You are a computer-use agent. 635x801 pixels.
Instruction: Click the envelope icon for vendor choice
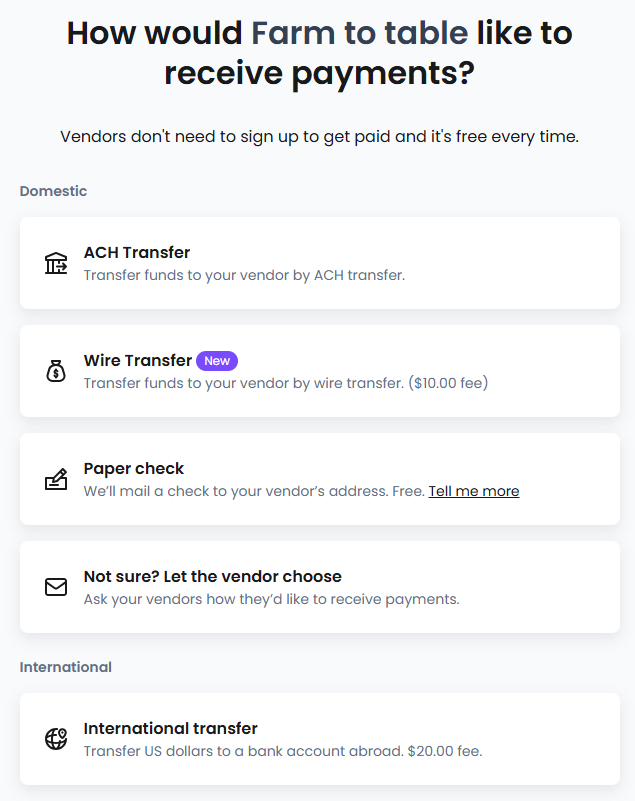tap(56, 587)
